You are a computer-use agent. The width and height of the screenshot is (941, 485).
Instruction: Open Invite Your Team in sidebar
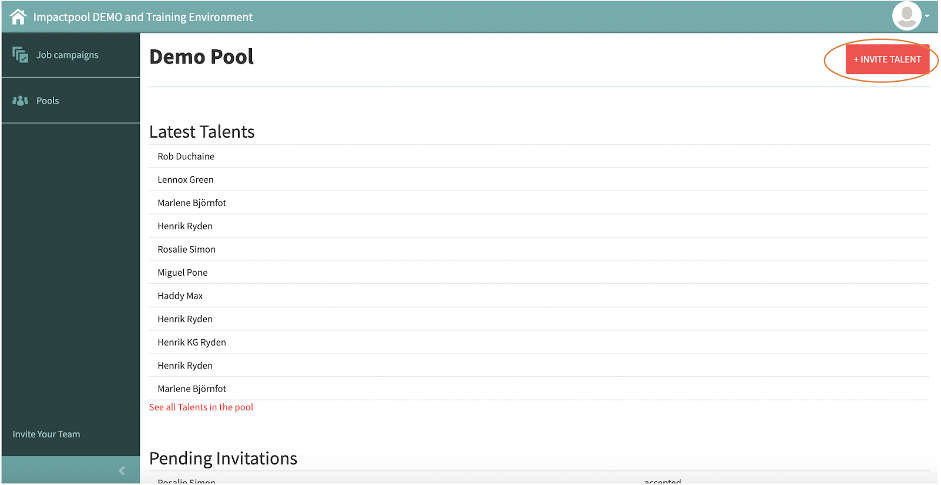click(x=46, y=434)
